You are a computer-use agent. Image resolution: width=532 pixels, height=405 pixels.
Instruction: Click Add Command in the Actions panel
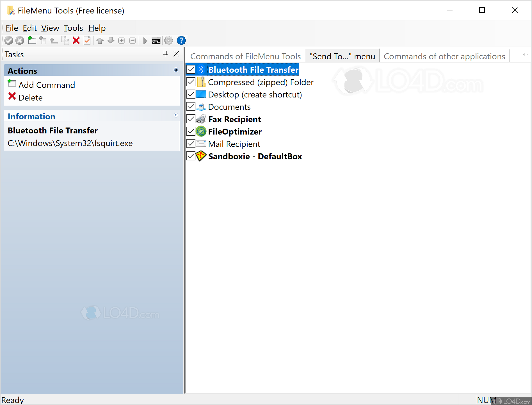pos(46,85)
